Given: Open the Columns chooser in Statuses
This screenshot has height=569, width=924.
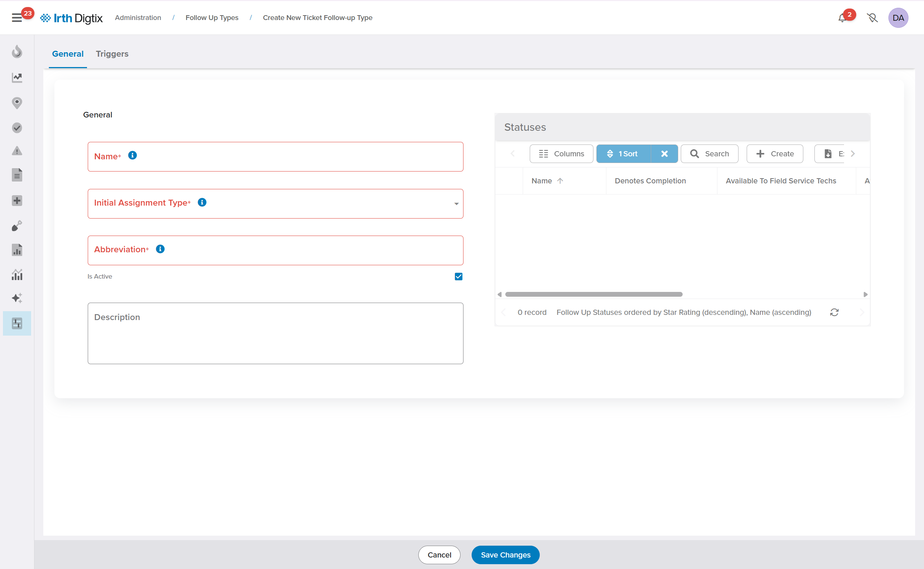Looking at the screenshot, I should pos(561,153).
